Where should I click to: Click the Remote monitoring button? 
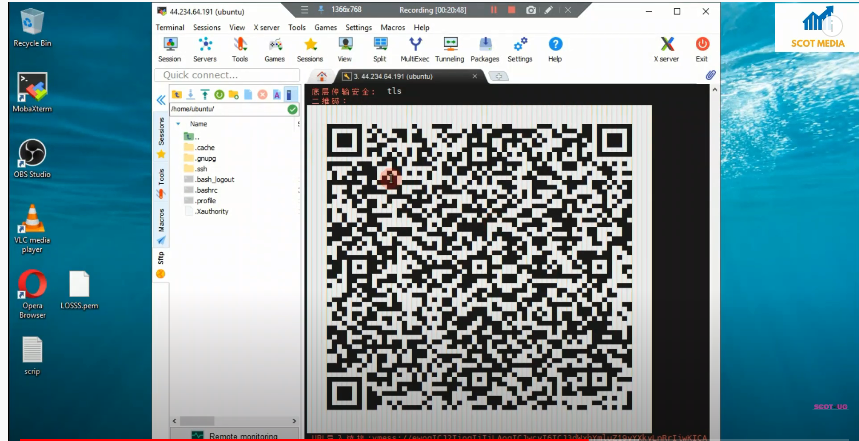point(234,436)
